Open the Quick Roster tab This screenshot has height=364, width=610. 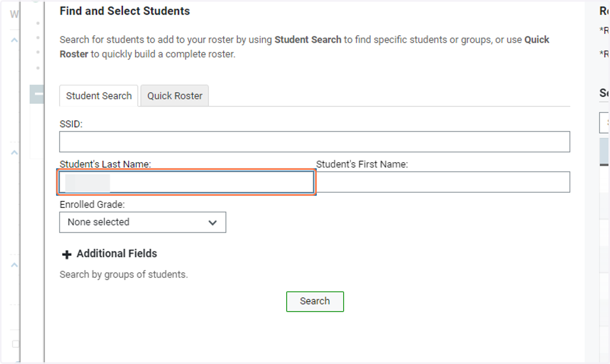175,96
